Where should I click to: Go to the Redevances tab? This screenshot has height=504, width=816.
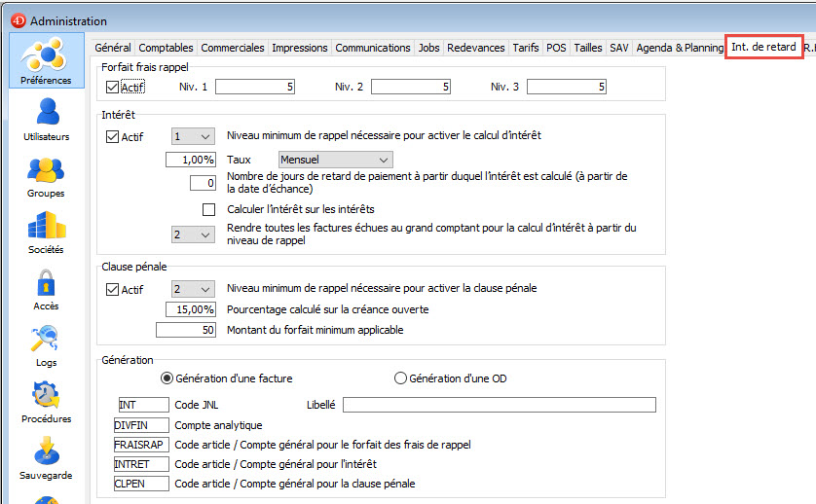(x=475, y=48)
